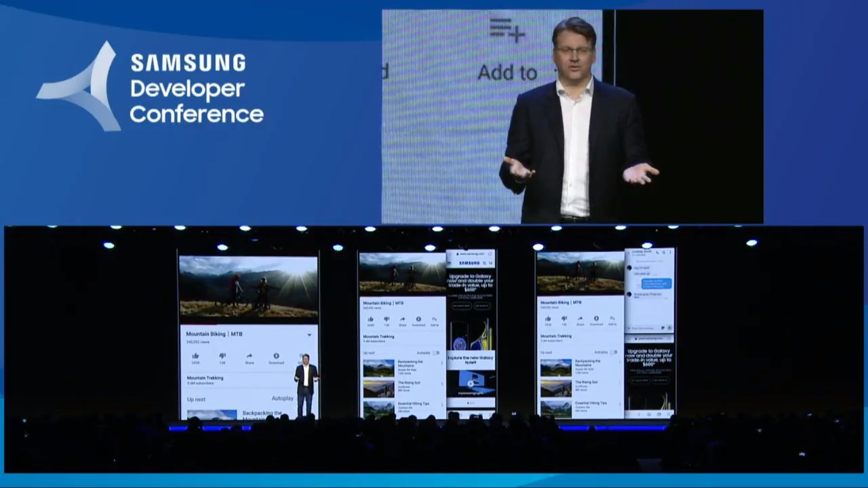Click the SAMSUNG logo on the middle screen browser
Viewport: 868px width, 488px height.
(469, 263)
